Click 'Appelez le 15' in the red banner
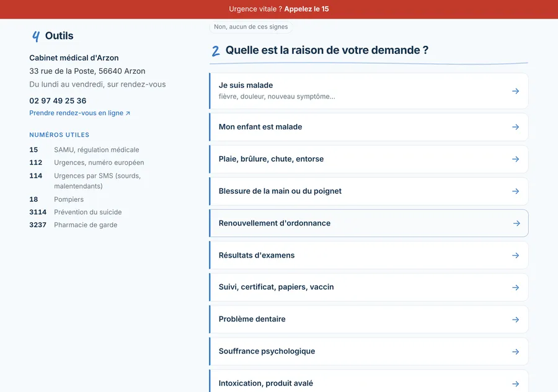The image size is (558, 392). 306,9
